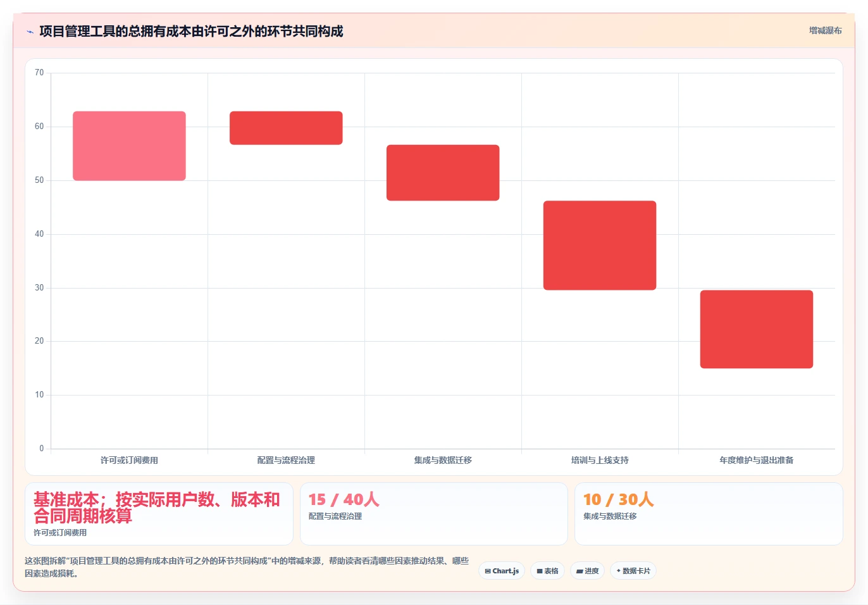The width and height of the screenshot is (868, 605).
Task: Click x-axis label 年度维护与退出准备
Action: [757, 460]
